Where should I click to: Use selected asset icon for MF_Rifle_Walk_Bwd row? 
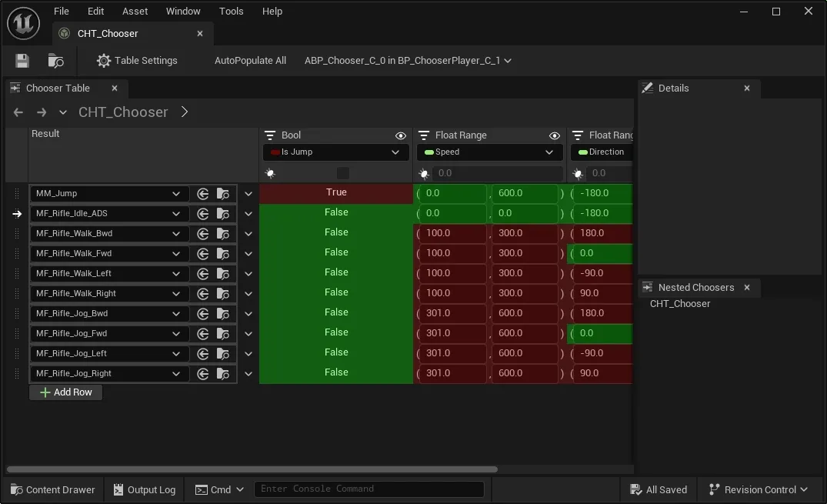202,234
